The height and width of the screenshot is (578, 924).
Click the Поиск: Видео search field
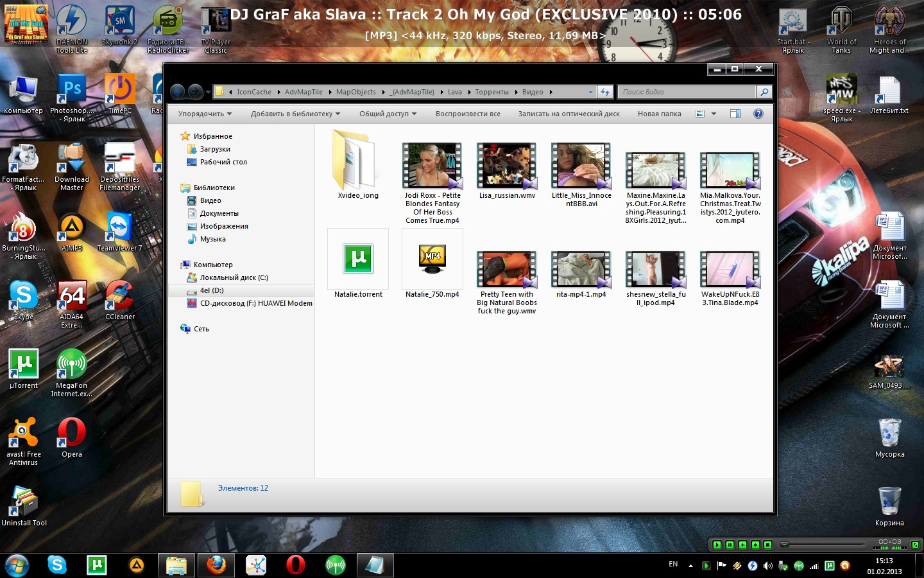(686, 92)
